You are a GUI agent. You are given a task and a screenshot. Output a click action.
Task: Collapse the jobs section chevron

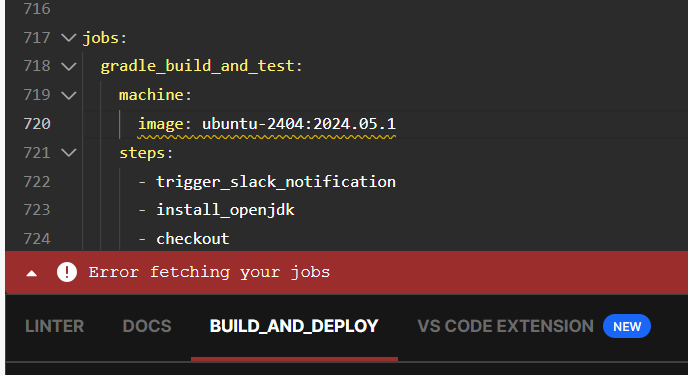pos(68,38)
